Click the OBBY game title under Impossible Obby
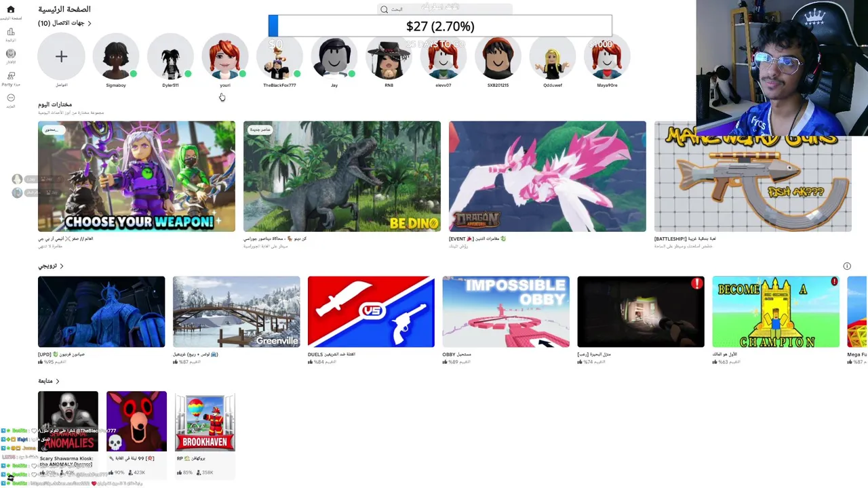868x488 pixels. pyautogui.click(x=456, y=354)
